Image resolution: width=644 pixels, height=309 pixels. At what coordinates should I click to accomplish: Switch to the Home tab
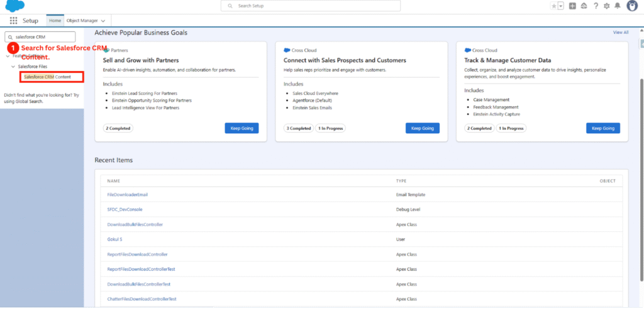[x=55, y=21]
